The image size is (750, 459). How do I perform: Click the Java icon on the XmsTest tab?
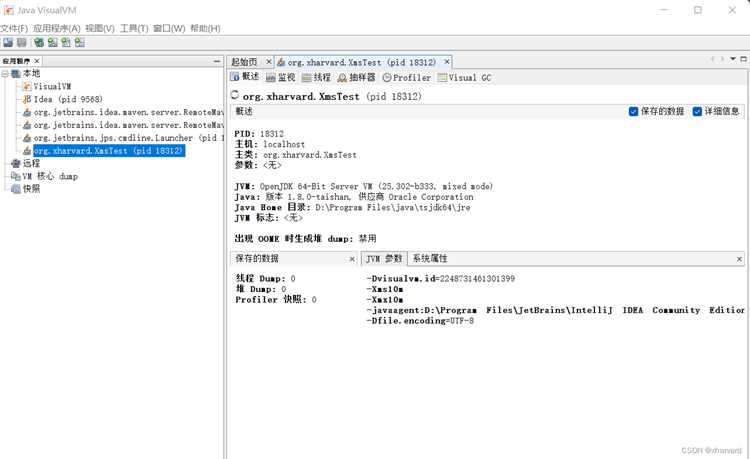point(281,62)
